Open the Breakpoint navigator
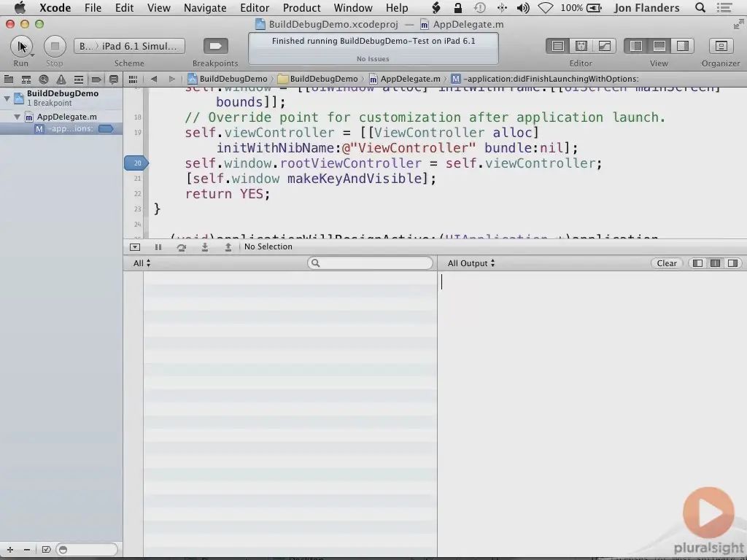The image size is (747, 560). tap(96, 79)
